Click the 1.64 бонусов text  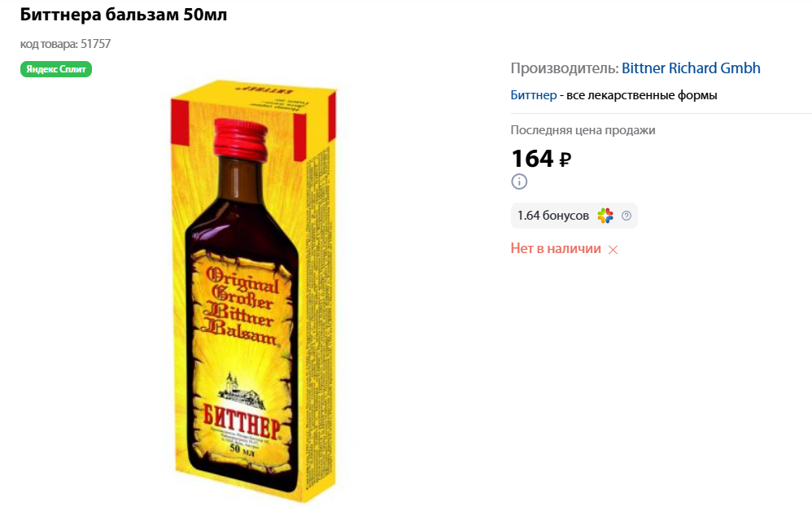click(553, 216)
